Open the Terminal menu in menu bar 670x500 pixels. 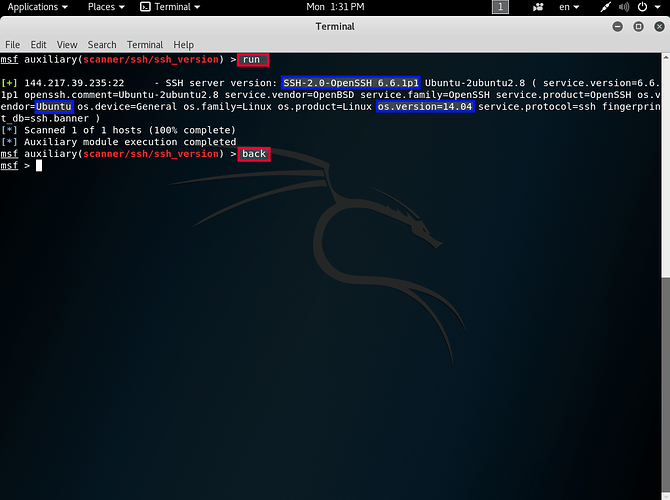[x=145, y=45]
